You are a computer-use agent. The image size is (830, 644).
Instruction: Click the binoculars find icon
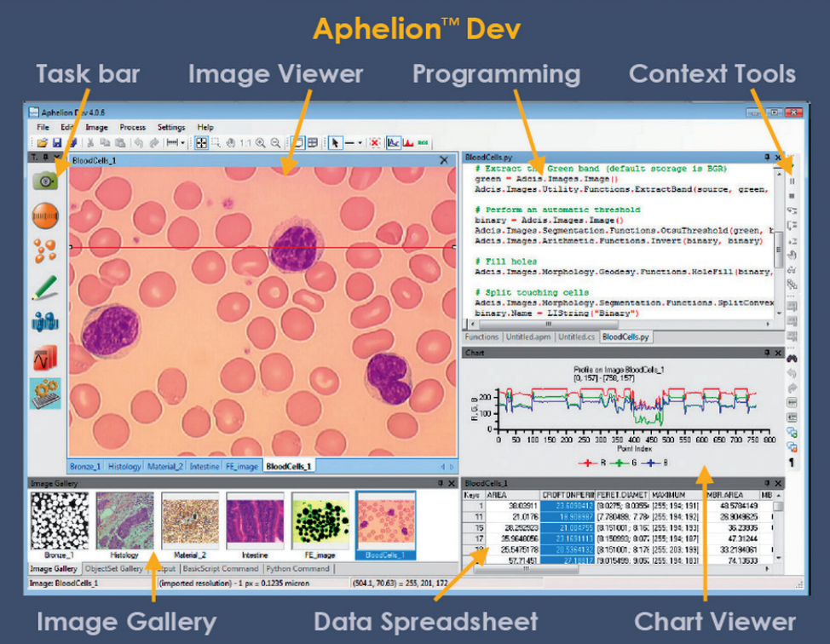click(x=793, y=359)
